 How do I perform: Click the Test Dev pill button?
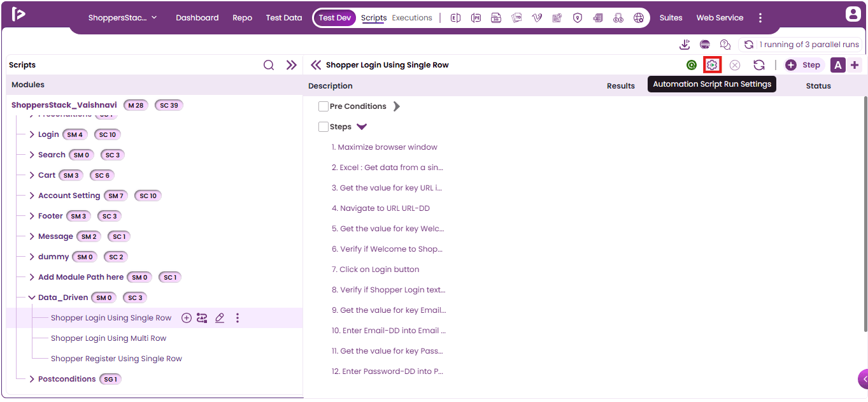tap(335, 18)
